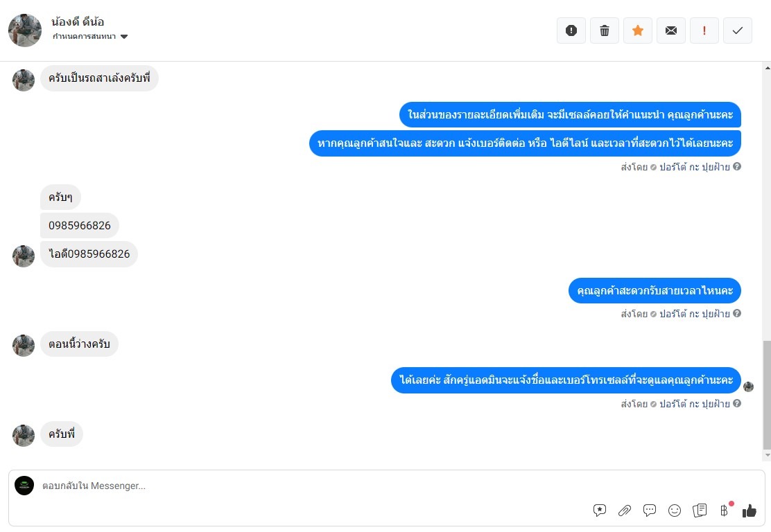This screenshot has height=532, width=771.
Task: Open the stacked documents templates icon
Action: pos(700,511)
